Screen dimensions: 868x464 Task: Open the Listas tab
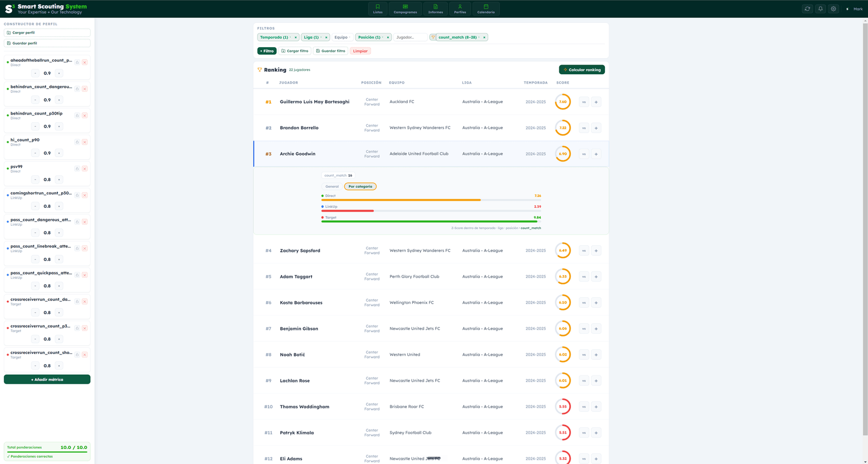[378, 9]
